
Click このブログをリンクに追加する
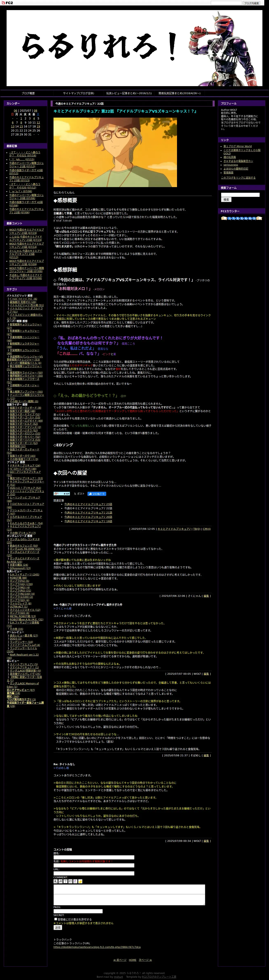pos(238,178)
